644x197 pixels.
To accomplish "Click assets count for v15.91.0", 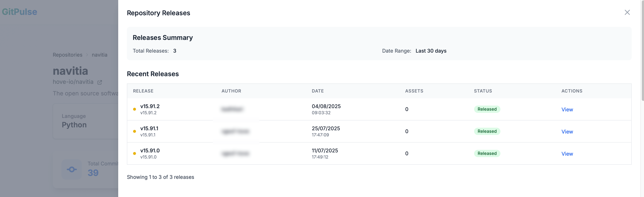I will 407,153.
